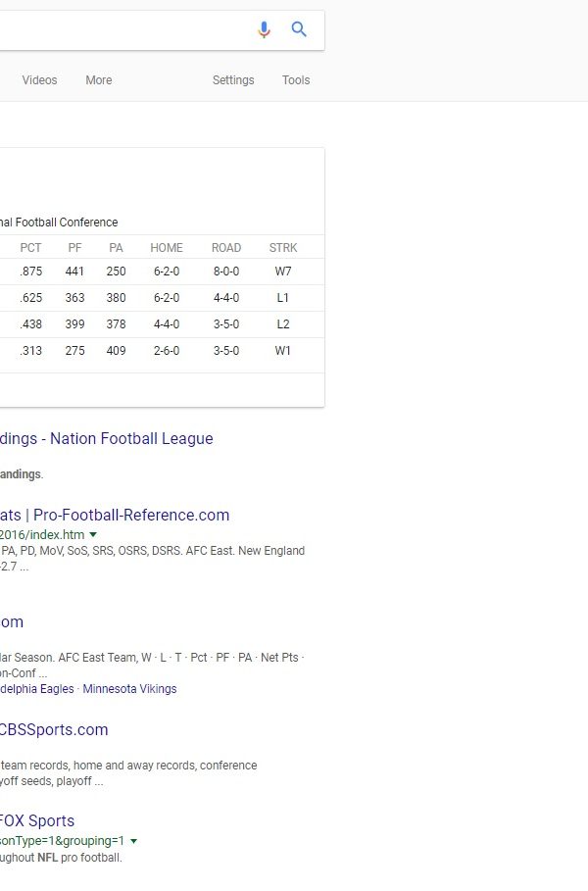The height and width of the screenshot is (891, 588).
Task: Expand dropdown arrow beside sonType=1&grouping=1 URL
Action: pyautogui.click(x=133, y=841)
